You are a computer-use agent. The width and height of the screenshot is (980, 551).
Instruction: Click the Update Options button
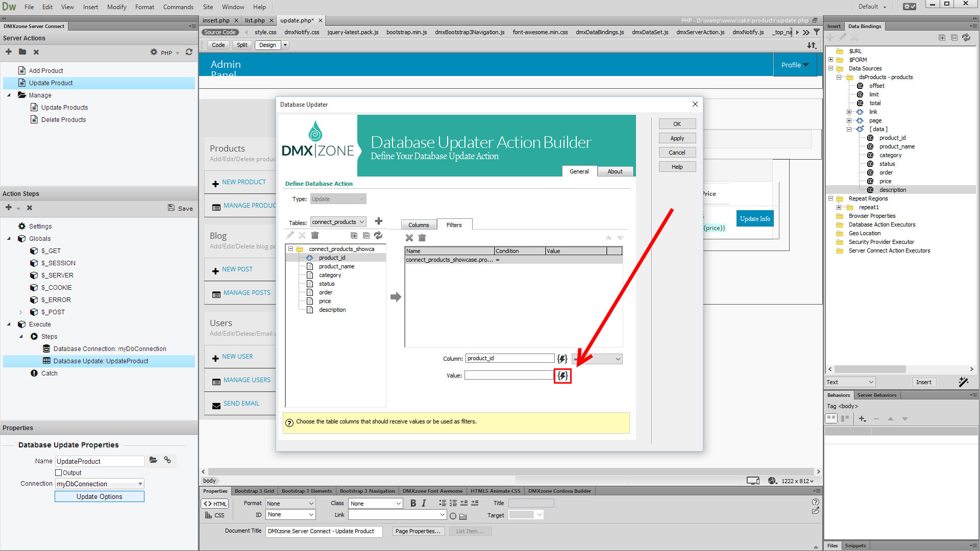coord(100,496)
